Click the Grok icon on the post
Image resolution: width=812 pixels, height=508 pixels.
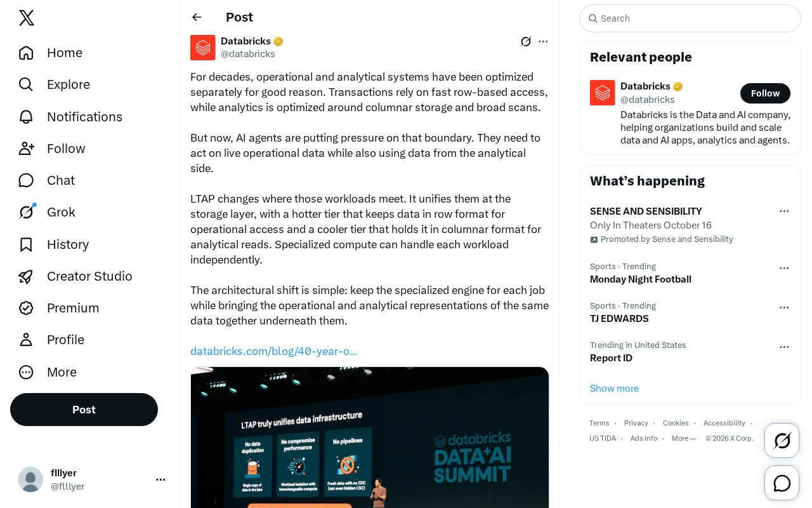(526, 41)
